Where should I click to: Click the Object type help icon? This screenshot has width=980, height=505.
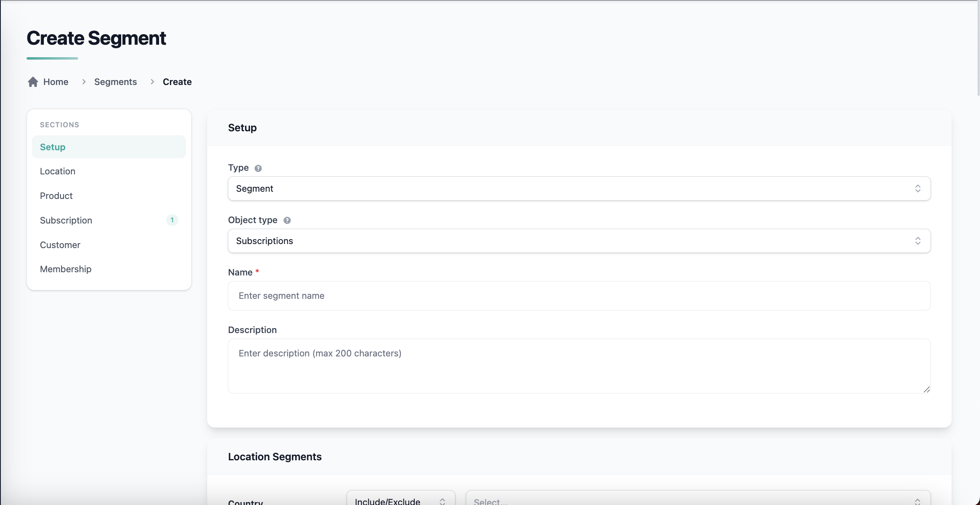(x=287, y=220)
